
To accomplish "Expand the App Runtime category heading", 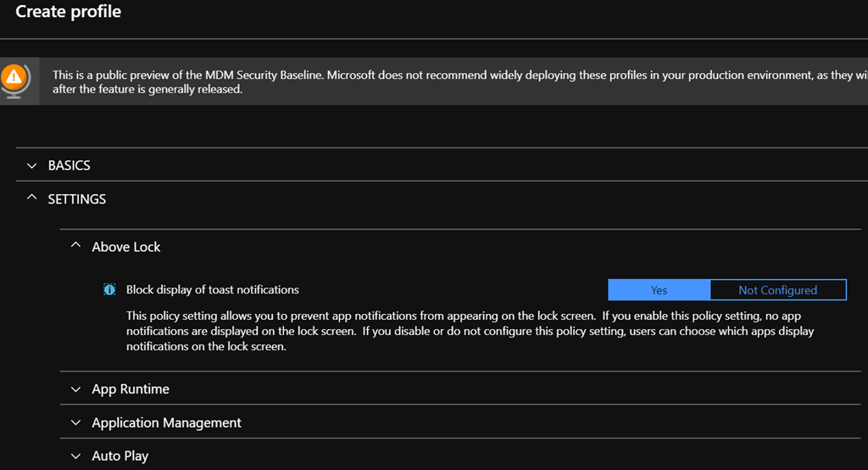I will coord(131,389).
